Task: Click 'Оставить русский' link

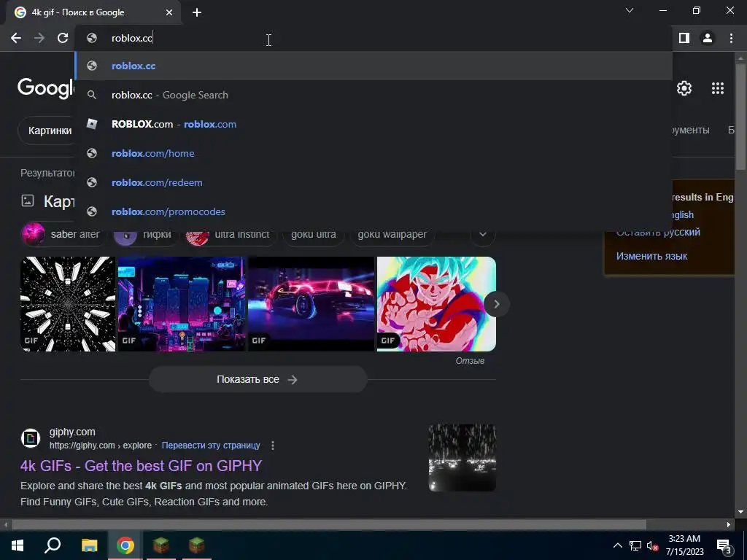Action: coord(658,232)
